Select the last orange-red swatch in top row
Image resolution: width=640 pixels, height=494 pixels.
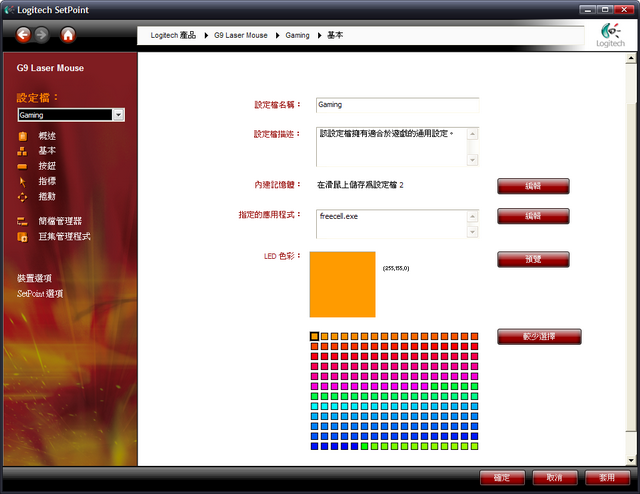pos(474,336)
